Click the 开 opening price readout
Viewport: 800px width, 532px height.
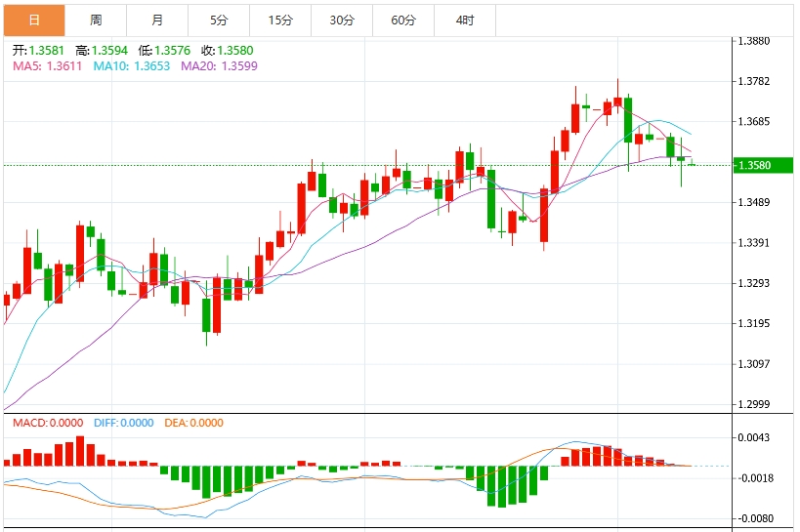[x=38, y=50]
